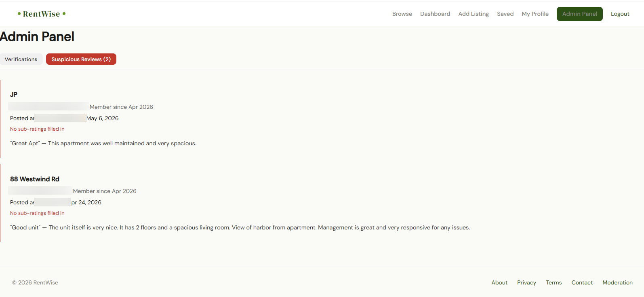The height and width of the screenshot is (297, 644).
Task: Click the © 2026 RentWise footer text
Action: point(35,282)
